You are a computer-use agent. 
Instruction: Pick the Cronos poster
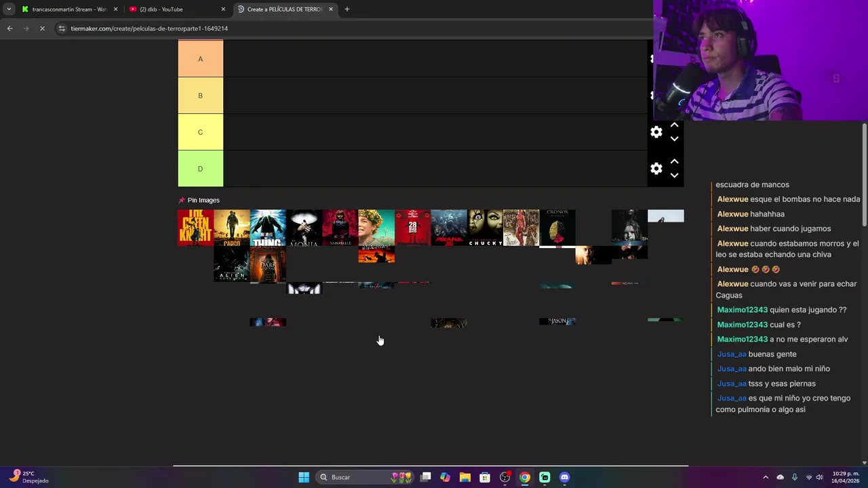click(x=557, y=228)
